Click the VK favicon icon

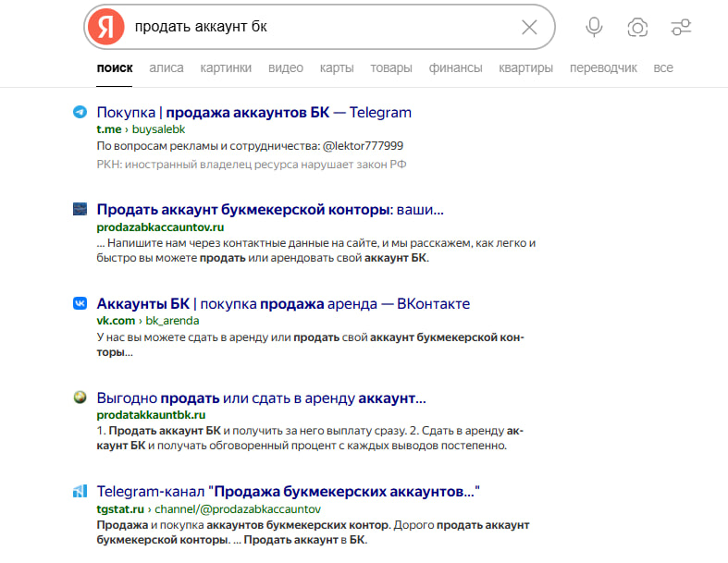tap(80, 303)
